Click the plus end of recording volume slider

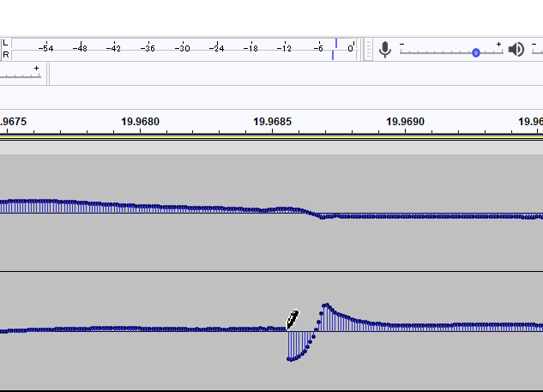coord(498,43)
